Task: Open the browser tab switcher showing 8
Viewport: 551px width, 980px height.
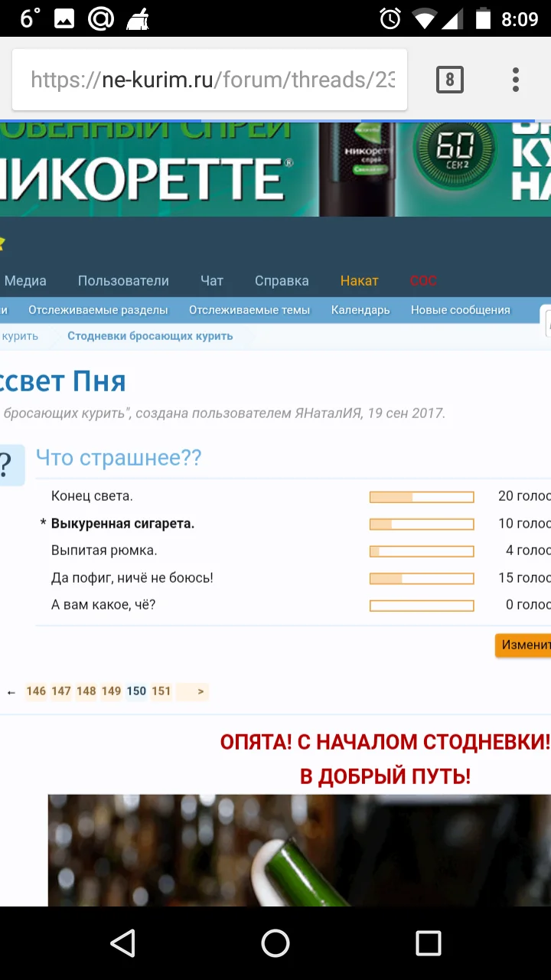Action: click(x=450, y=80)
